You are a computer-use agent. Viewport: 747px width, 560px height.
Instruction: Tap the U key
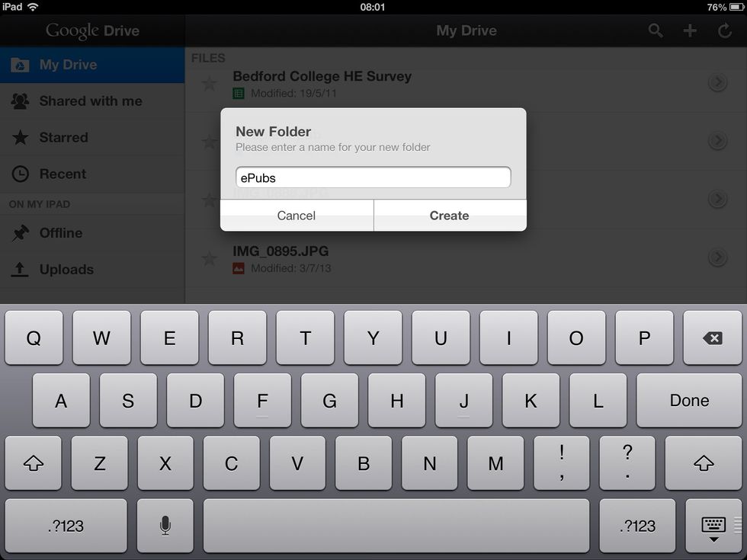click(x=441, y=338)
